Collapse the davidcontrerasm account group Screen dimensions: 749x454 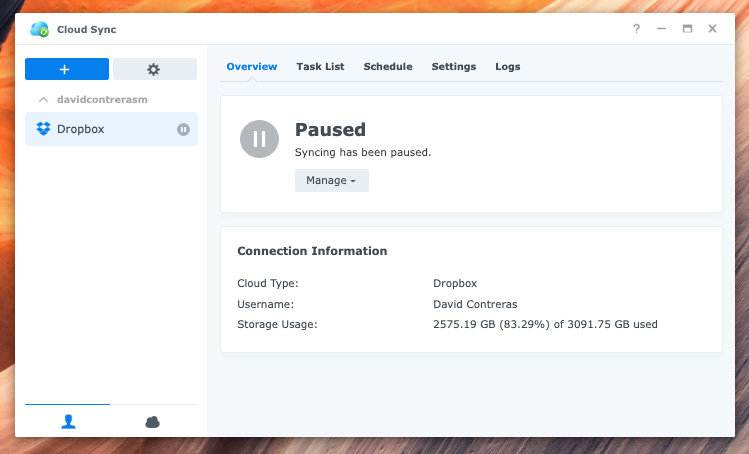pyautogui.click(x=43, y=99)
